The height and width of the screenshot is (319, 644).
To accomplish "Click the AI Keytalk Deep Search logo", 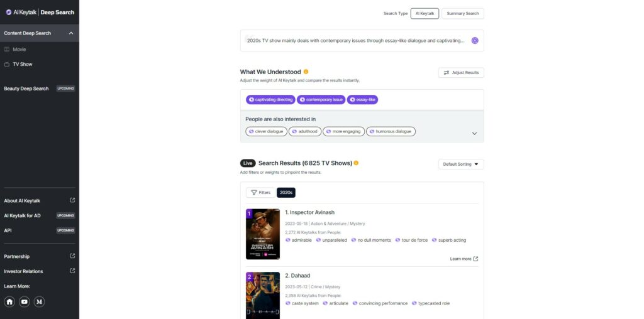I will click(x=40, y=13).
